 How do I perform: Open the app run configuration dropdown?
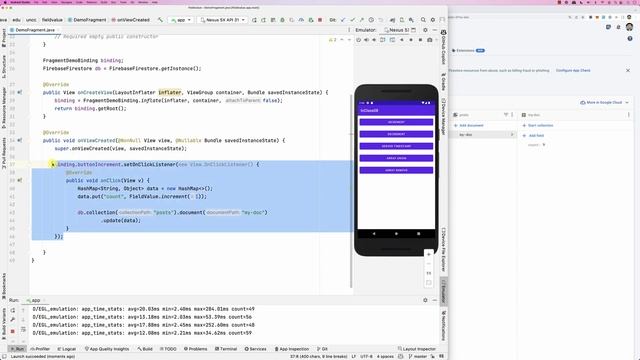[x=181, y=20]
